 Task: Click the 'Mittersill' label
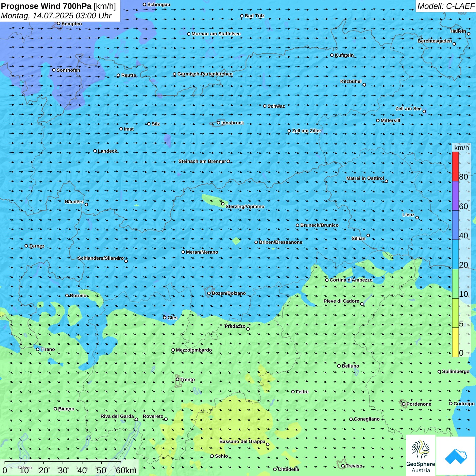[x=390, y=120]
